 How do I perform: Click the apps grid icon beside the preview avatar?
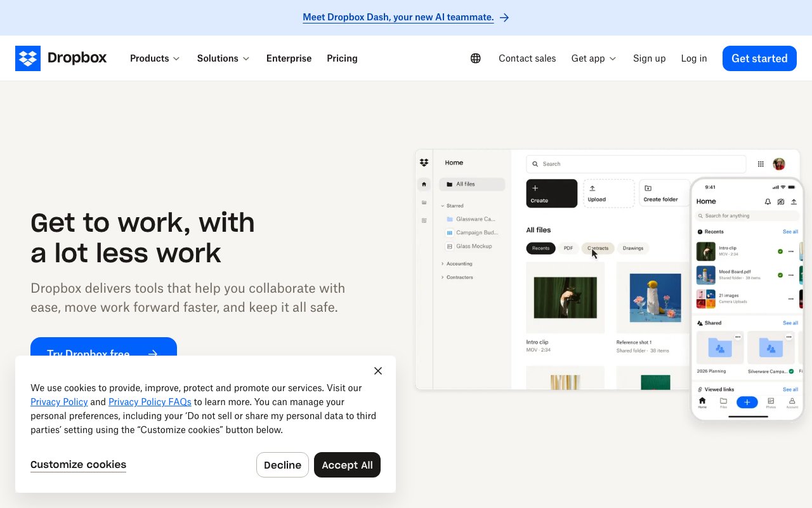click(x=761, y=164)
